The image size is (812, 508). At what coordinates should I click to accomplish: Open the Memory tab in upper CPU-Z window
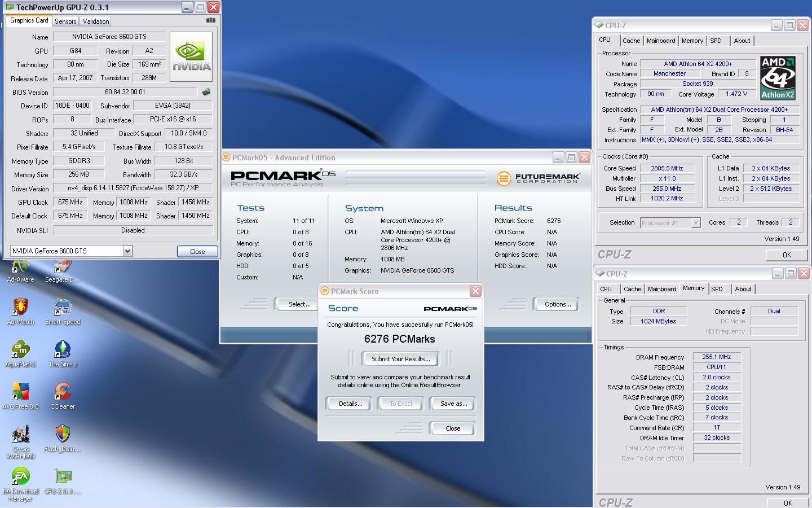(x=692, y=41)
